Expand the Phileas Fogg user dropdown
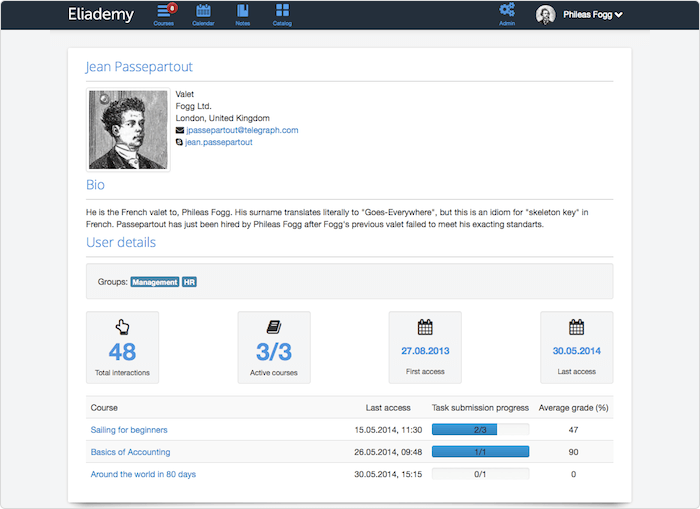 pos(593,15)
